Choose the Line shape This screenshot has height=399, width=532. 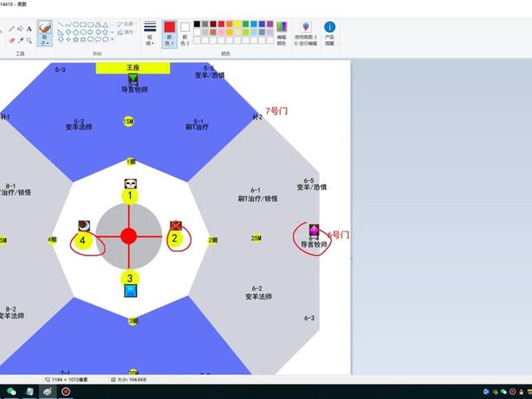(x=61, y=25)
